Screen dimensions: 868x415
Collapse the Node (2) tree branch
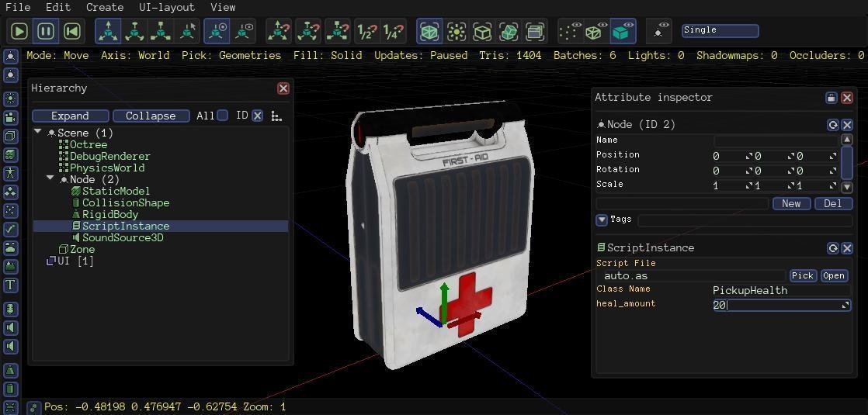50,179
